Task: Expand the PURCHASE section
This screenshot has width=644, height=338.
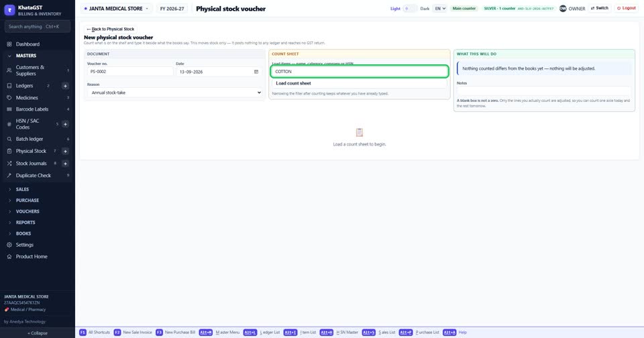Action: click(x=38, y=201)
